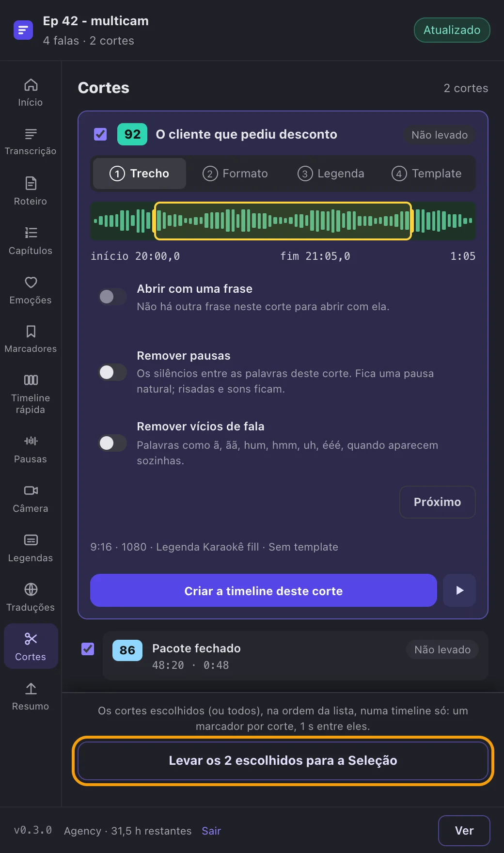Viewport: 504px width, 853px height.
Task: Click 'Não levado' badge on the desconto cut
Action: click(x=440, y=135)
